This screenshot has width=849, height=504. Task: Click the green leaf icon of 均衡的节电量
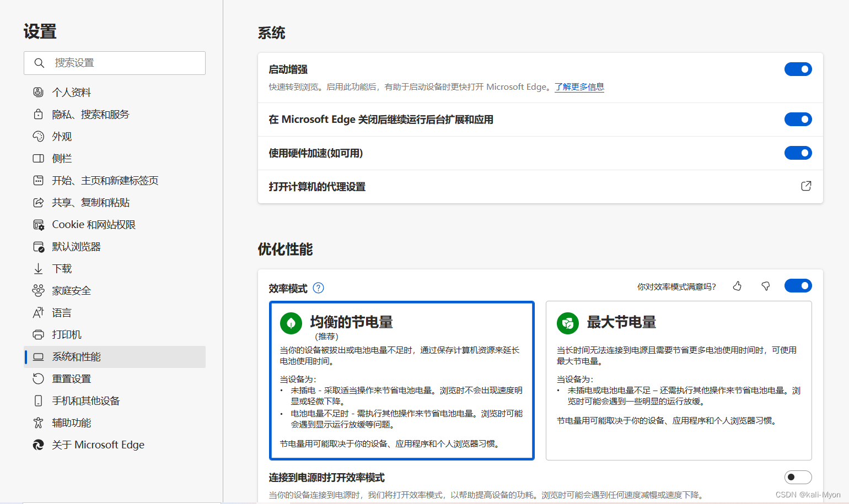point(291,323)
